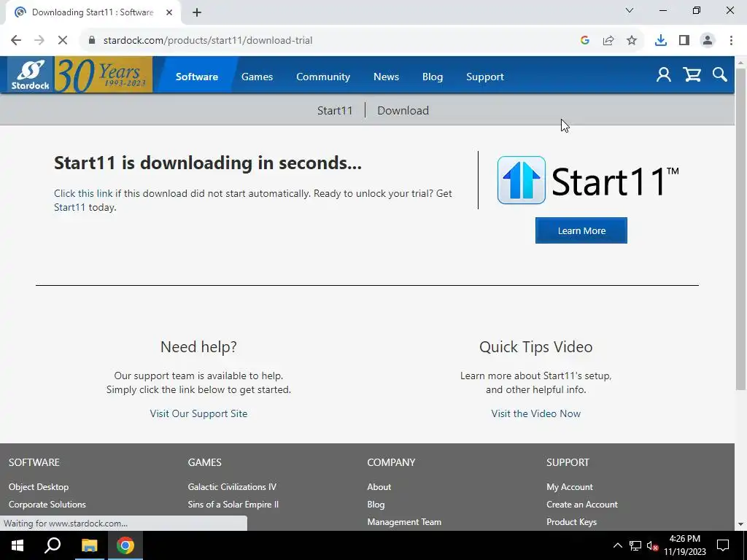Viewport: 747px width, 560px height.
Task: Open 'Visit Our Support Site' link
Action: (198, 413)
